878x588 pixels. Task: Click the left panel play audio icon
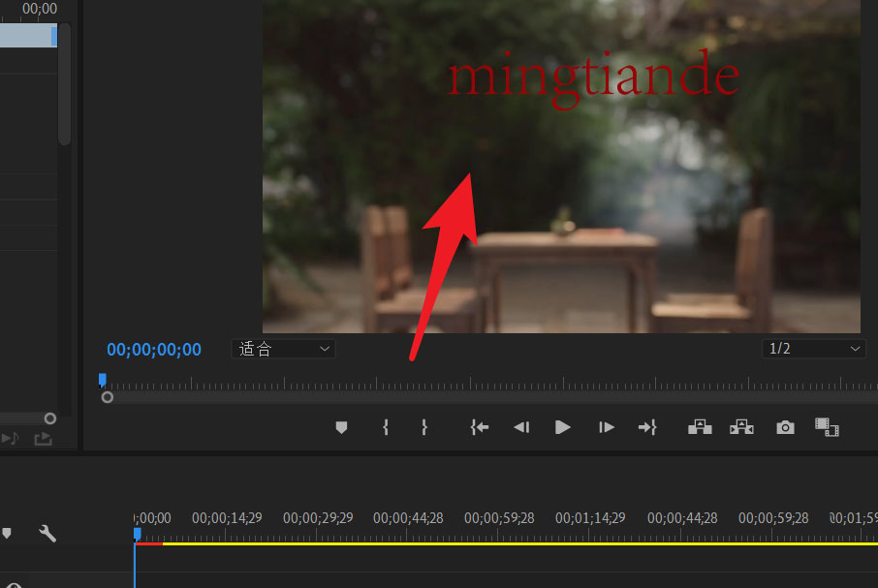(x=10, y=438)
